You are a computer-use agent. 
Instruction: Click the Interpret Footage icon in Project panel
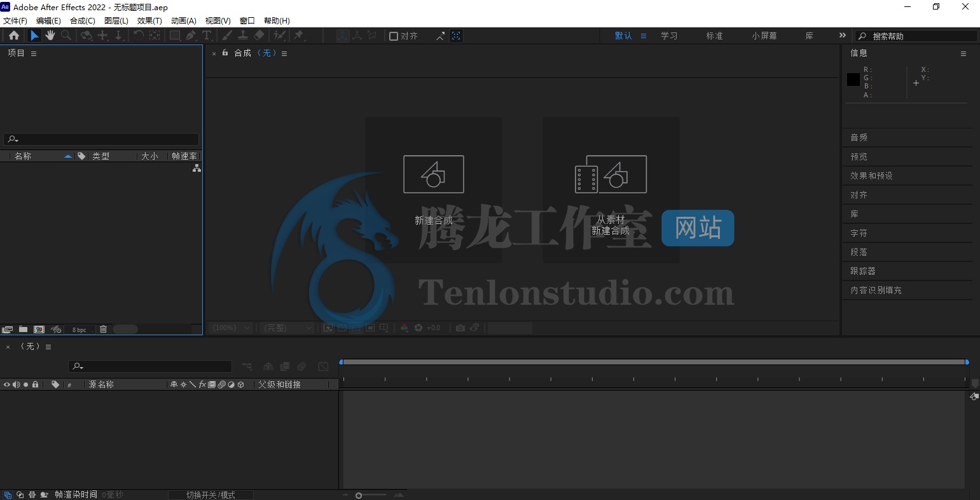7,330
